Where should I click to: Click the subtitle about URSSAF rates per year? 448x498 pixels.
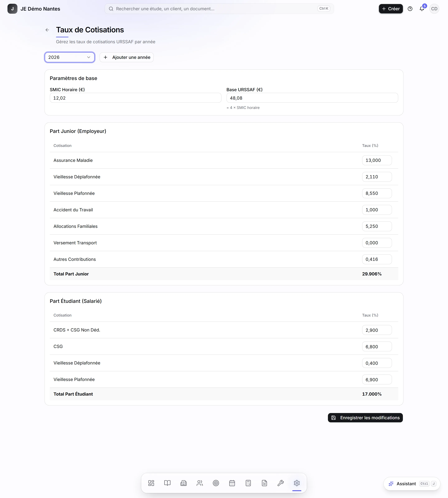point(106,42)
